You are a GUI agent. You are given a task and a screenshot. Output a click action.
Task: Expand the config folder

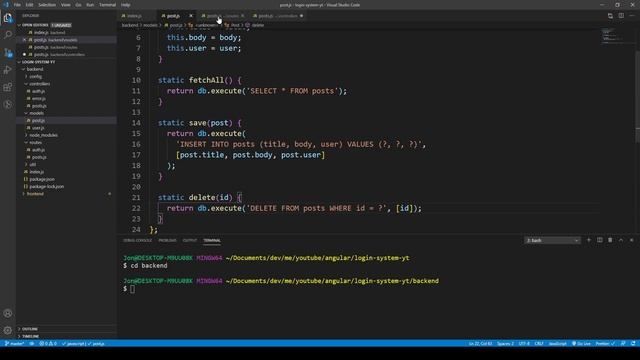66,77
